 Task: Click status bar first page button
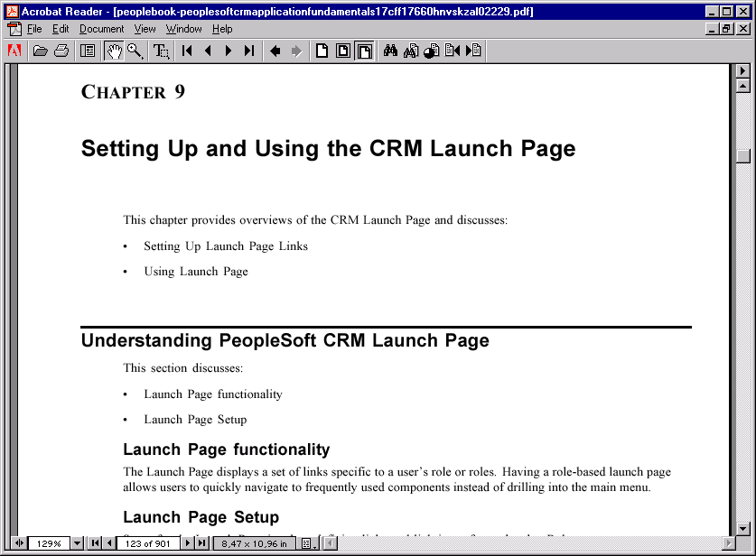(96, 543)
